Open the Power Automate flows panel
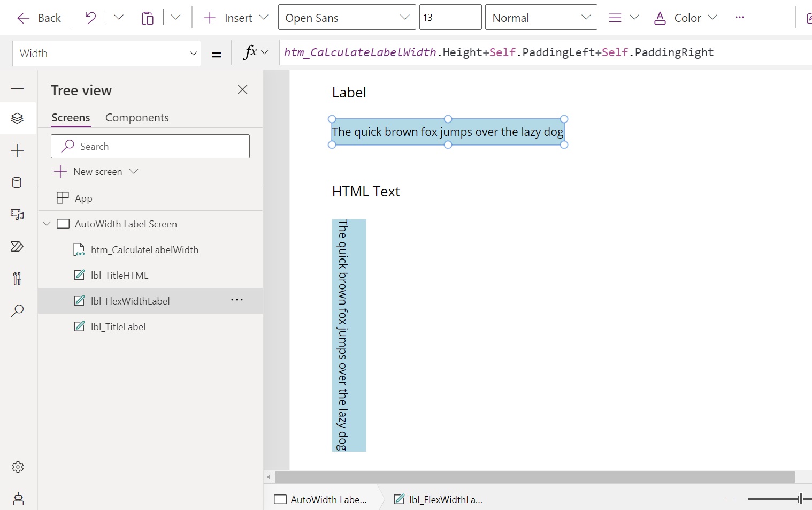Screen dimensions: 812x510 tap(17, 247)
